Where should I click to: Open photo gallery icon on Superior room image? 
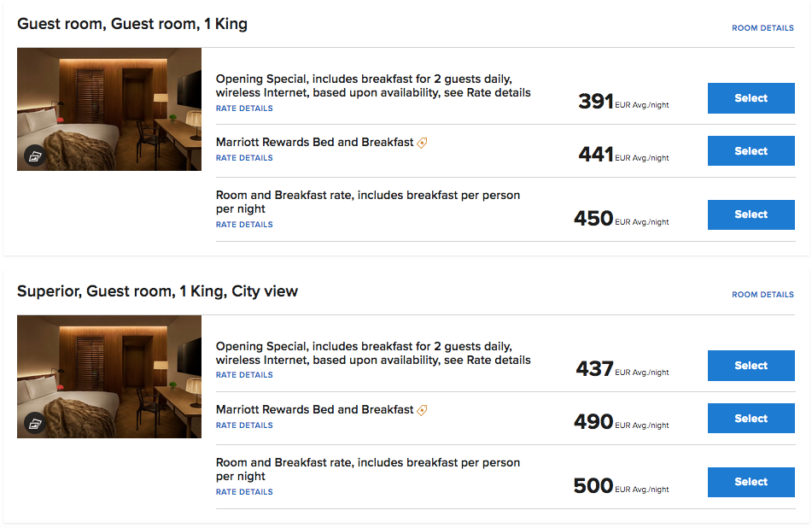35,423
